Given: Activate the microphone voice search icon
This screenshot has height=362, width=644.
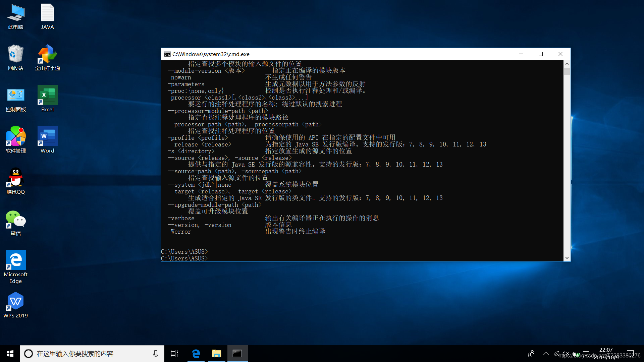Looking at the screenshot, I should [x=156, y=354].
